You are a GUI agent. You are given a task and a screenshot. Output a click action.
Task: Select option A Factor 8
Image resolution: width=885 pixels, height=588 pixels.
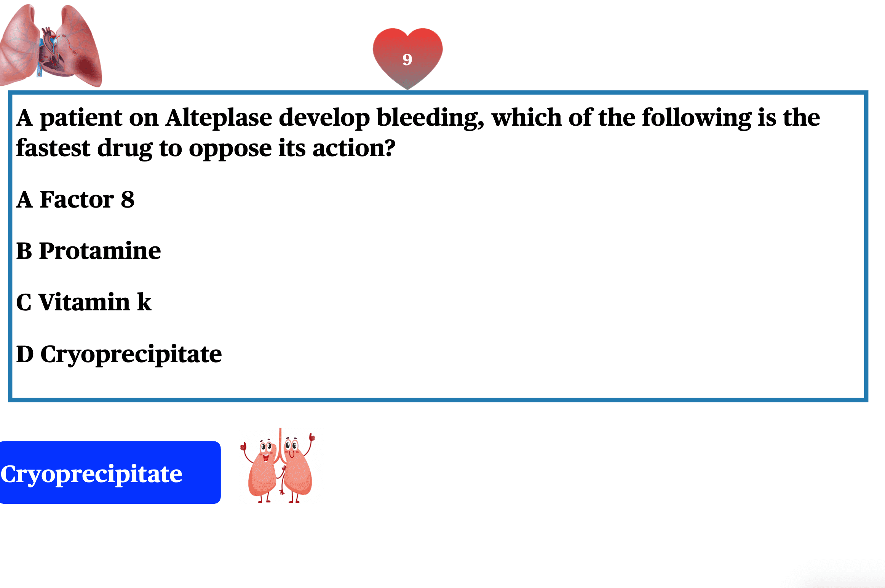[x=75, y=200]
